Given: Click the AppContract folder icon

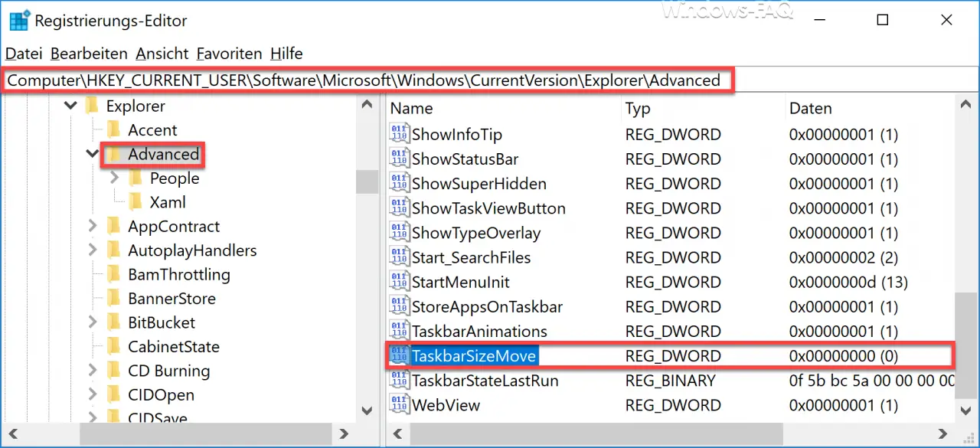Looking at the screenshot, I should 114,227.
